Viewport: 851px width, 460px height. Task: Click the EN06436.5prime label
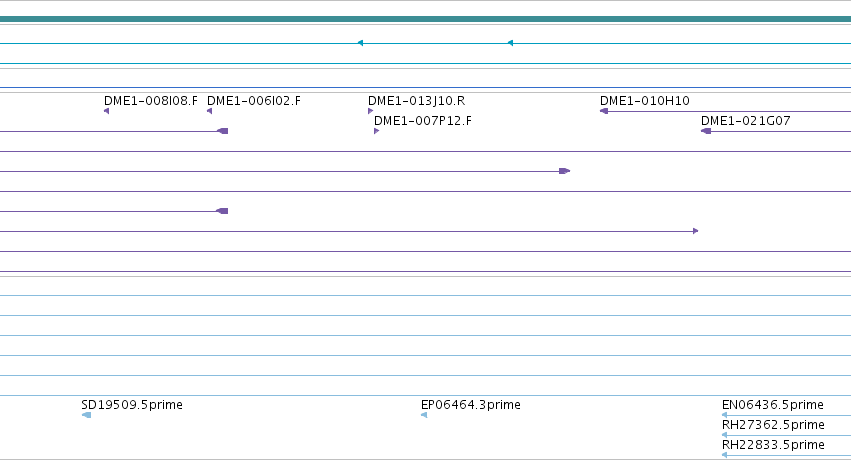pyautogui.click(x=773, y=405)
